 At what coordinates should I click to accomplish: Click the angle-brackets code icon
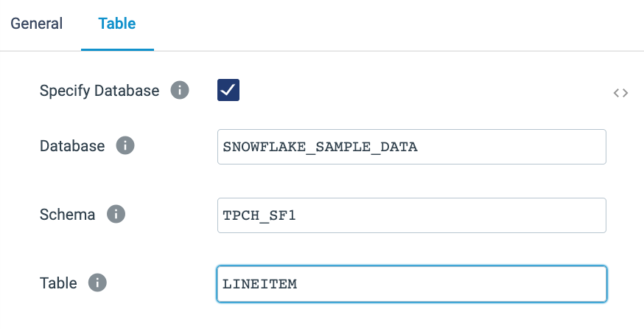(620, 93)
